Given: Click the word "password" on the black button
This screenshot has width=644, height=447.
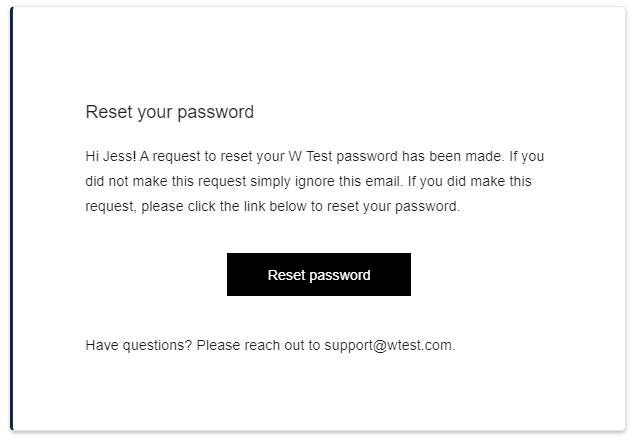Looking at the screenshot, I should (340, 275).
